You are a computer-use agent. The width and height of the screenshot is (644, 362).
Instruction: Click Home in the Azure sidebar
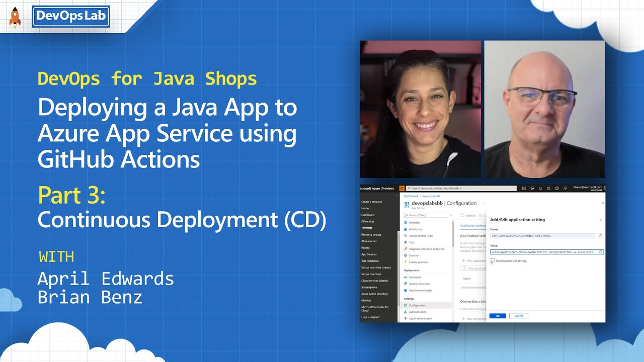[365, 208]
